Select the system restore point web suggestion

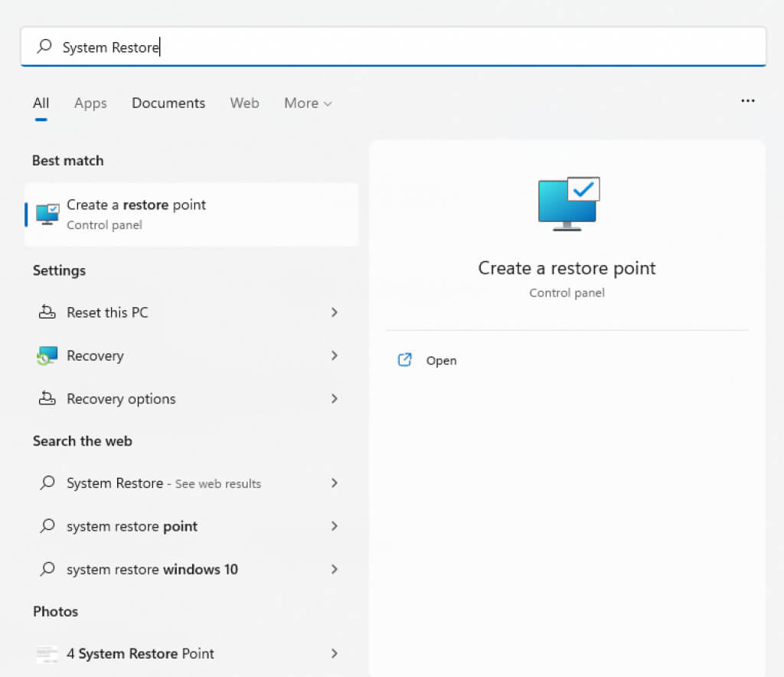click(x=132, y=526)
